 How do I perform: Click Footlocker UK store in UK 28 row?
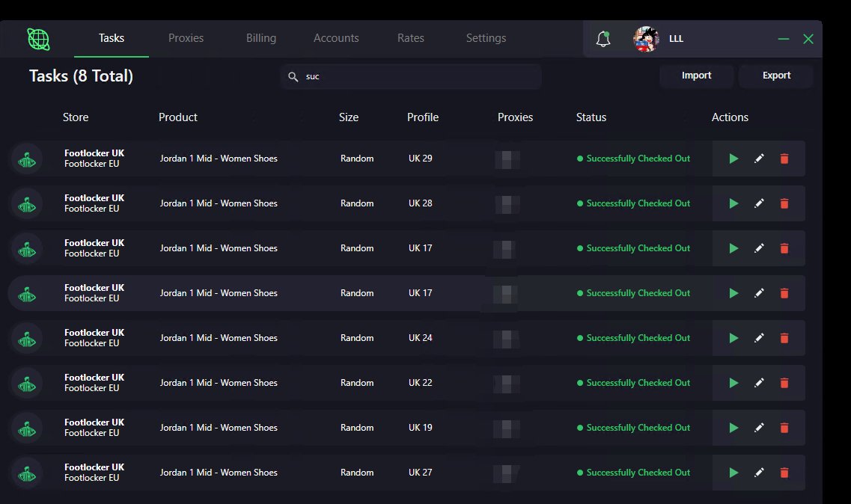point(94,198)
